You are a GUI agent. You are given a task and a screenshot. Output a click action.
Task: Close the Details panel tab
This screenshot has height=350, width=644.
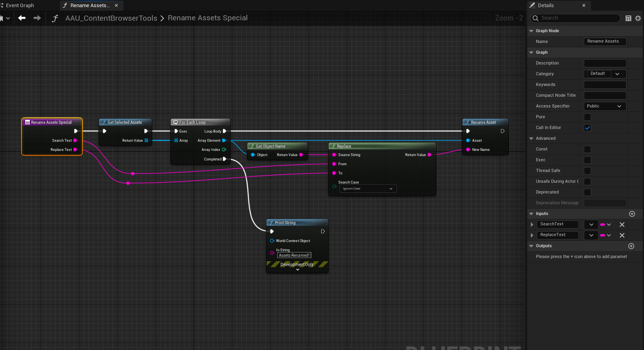(x=584, y=6)
